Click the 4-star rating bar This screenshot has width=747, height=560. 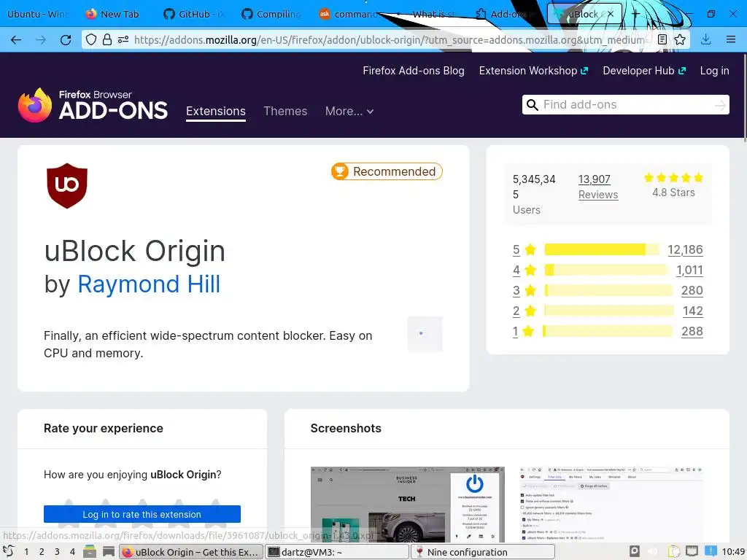point(606,270)
